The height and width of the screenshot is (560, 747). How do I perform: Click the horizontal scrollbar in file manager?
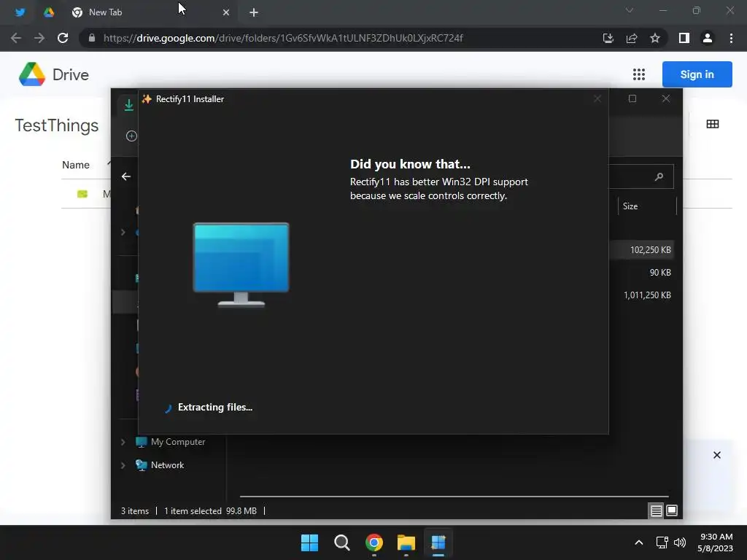(x=454, y=496)
